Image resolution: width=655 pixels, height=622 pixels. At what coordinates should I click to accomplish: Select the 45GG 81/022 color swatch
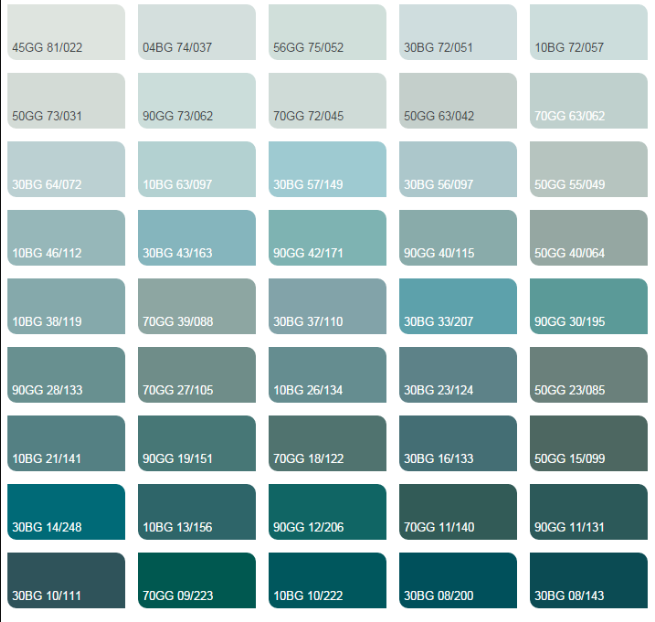(66, 32)
